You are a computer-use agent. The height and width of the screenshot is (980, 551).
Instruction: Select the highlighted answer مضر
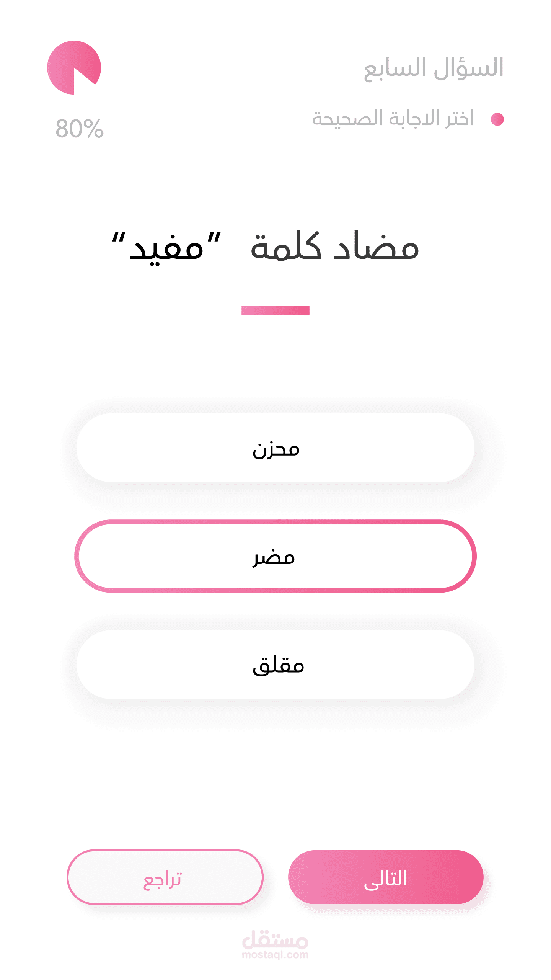coord(275,556)
